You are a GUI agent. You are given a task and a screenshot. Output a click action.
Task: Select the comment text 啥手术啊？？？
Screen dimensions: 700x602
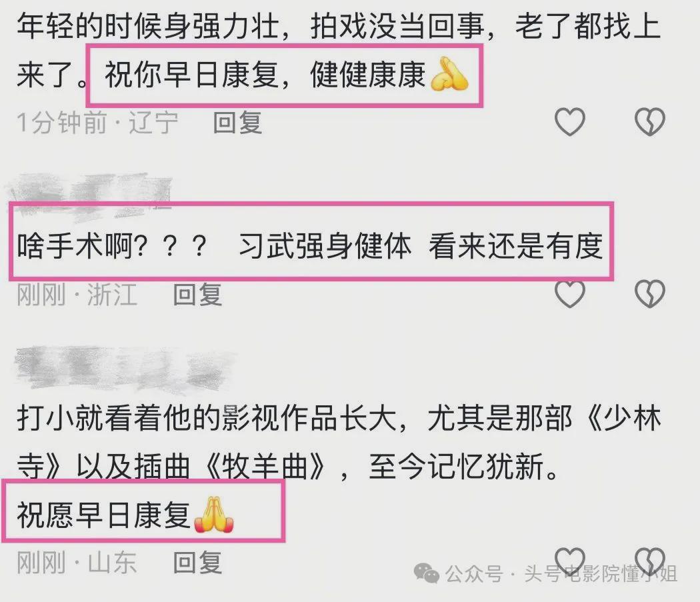(x=113, y=245)
